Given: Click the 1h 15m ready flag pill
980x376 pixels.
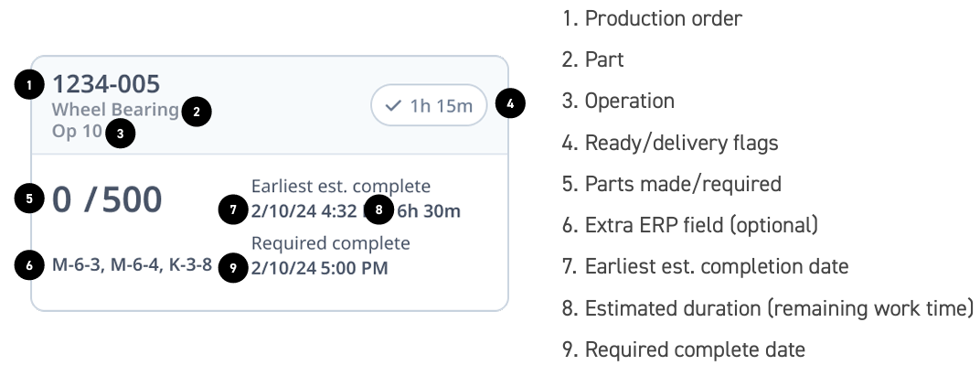Looking at the screenshot, I should [x=429, y=105].
